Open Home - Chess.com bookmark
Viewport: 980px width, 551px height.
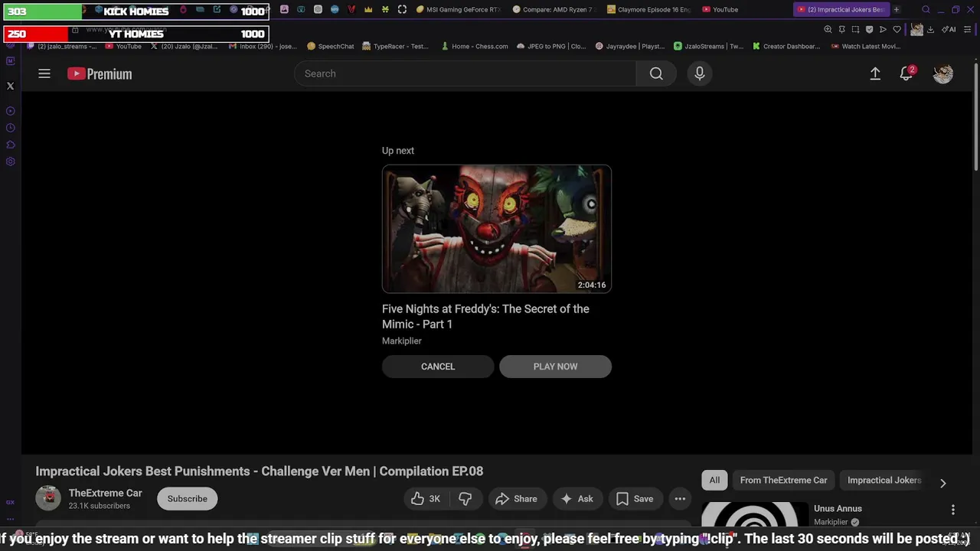click(x=474, y=46)
